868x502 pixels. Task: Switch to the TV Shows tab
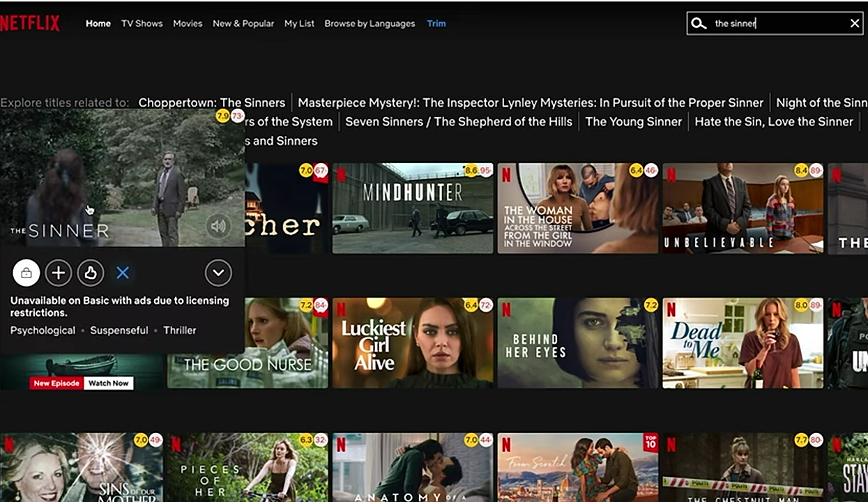(x=142, y=23)
